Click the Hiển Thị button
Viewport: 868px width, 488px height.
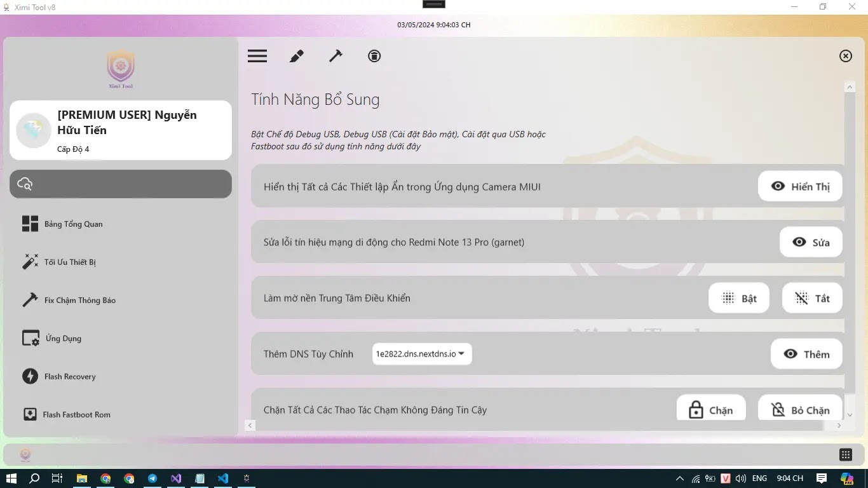click(x=800, y=186)
